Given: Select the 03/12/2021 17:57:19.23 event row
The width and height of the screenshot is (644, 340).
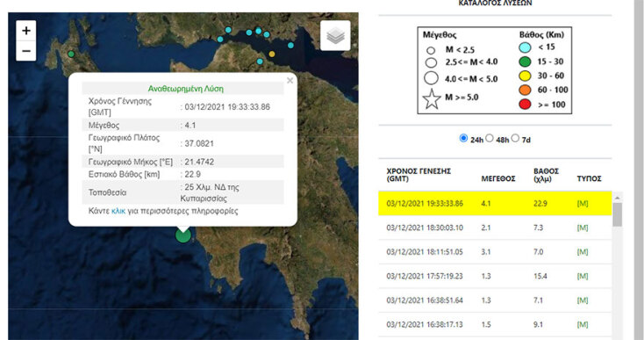Looking at the screenshot, I should (x=495, y=276).
